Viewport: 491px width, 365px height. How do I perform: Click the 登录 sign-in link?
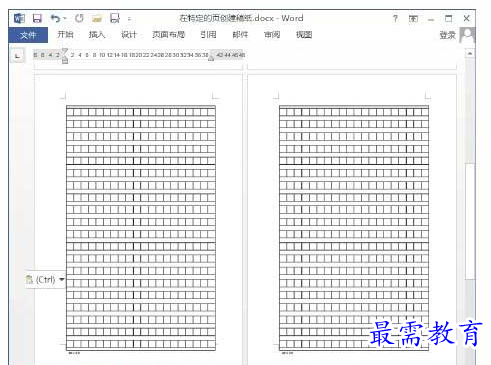(447, 35)
